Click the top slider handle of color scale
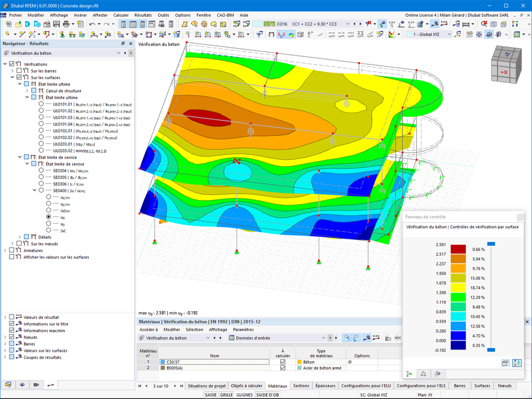Screen dimensions: 532x399 click(x=491, y=243)
